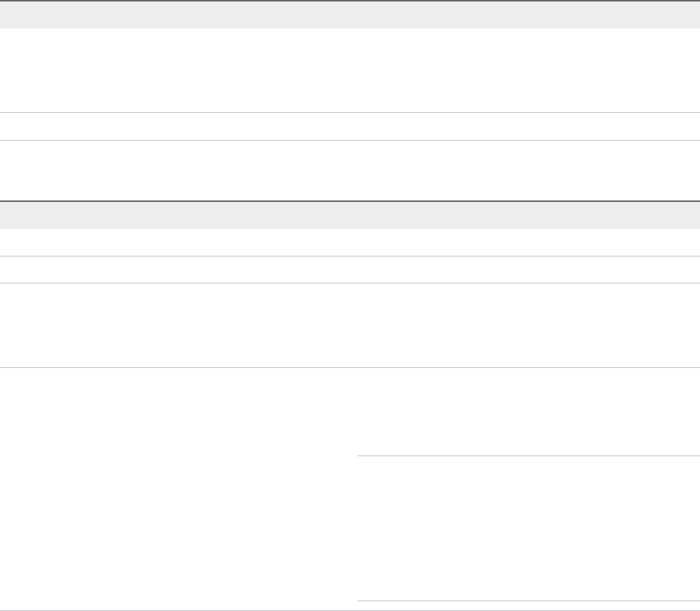Select the large middle right cell at bottom
Image resolution: width=700 pixels, height=611 pixels.
click(x=528, y=528)
